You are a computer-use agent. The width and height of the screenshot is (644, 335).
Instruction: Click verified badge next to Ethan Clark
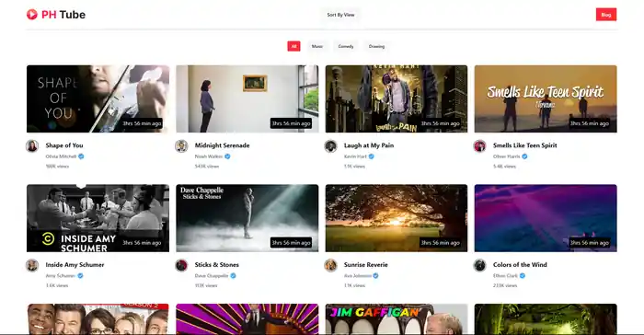point(523,275)
